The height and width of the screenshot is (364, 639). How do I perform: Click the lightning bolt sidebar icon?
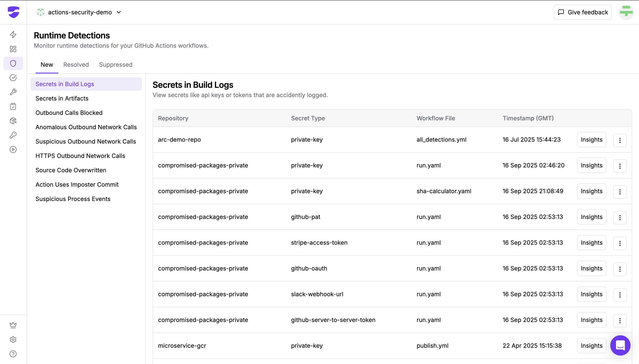tap(13, 34)
